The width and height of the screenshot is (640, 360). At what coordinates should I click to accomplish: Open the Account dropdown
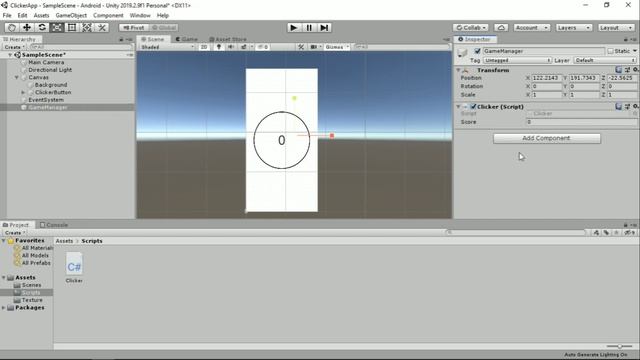pos(531,27)
